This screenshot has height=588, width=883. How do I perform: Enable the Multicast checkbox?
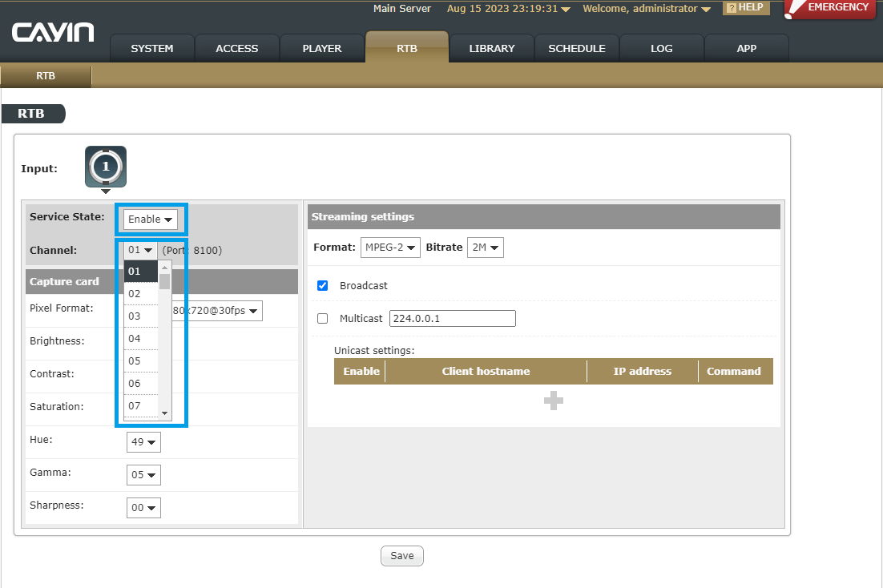click(323, 318)
